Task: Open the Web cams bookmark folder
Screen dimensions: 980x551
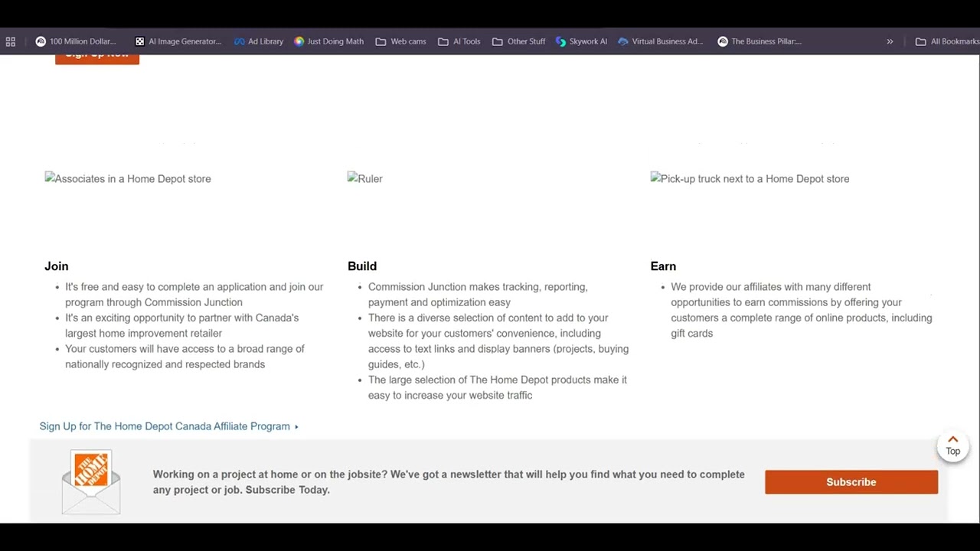Action: (x=401, y=41)
